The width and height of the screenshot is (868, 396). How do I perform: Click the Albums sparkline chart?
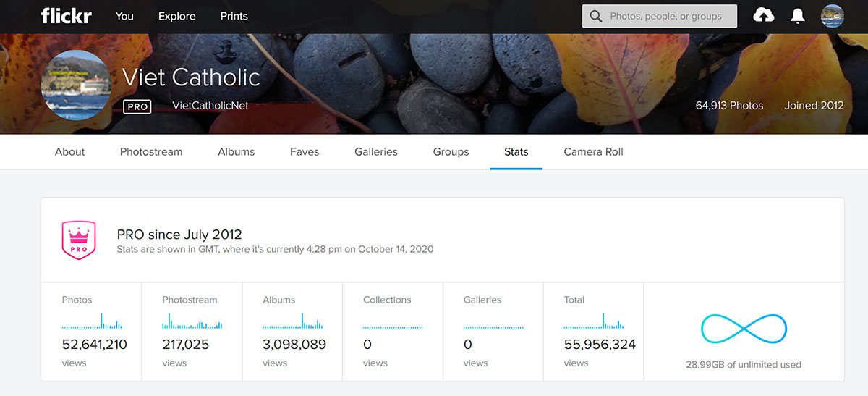[x=293, y=321]
